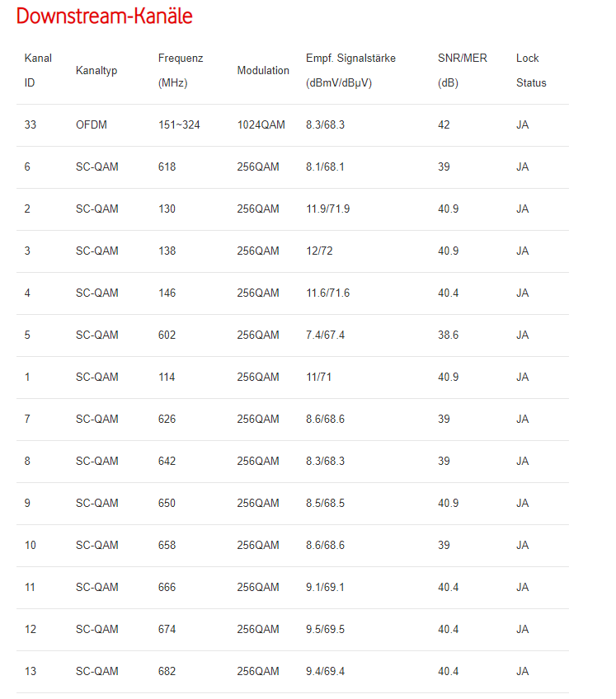Click the 7.4/67.4 signal strength cell
Image resolution: width=616 pixels, height=699 pixels.
325,335
